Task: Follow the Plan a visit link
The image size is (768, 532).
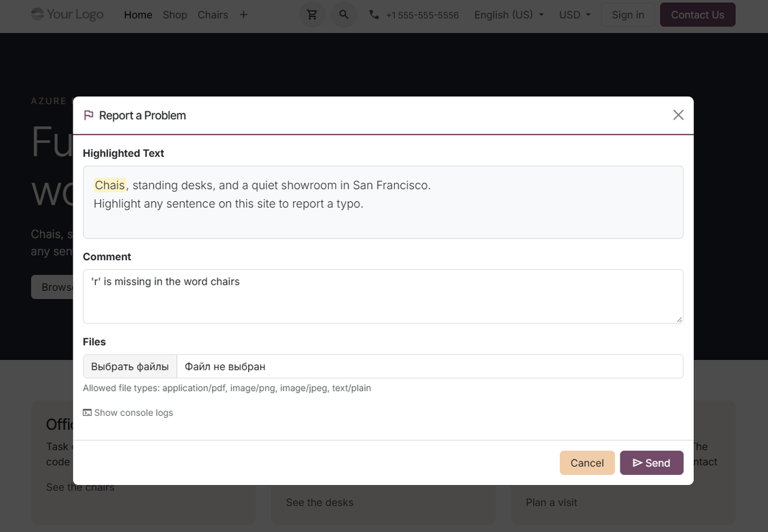Action: click(551, 503)
